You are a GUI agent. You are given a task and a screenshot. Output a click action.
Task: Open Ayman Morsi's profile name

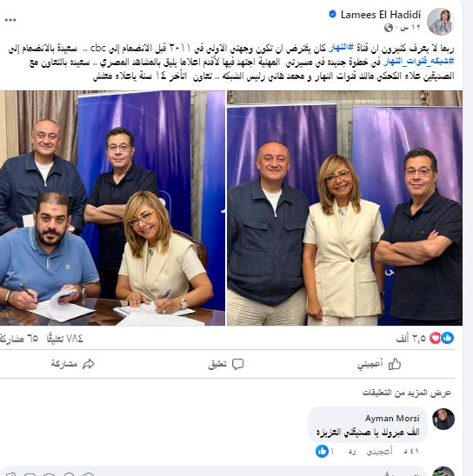(392, 419)
